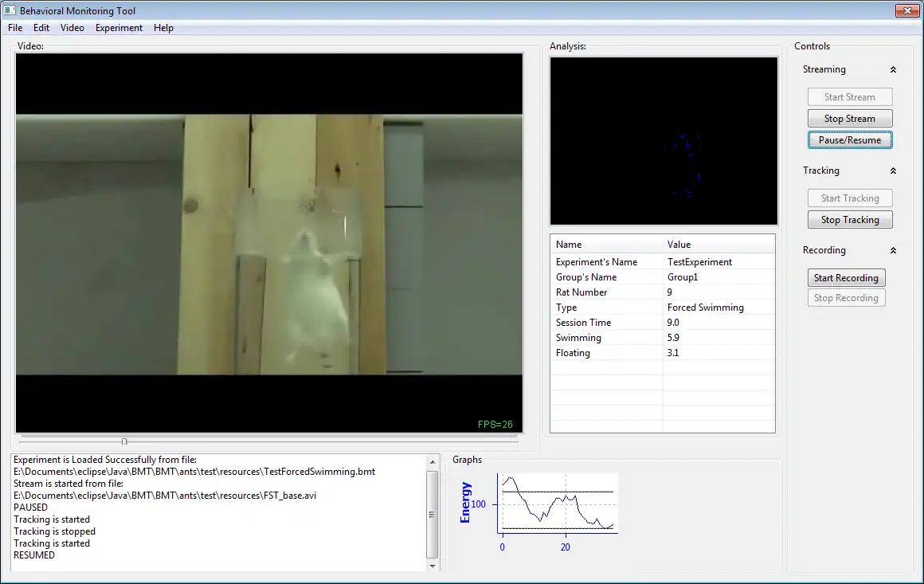Click the TestForcedSwimming.bmt file path line
Screen dimensions: 924x584
[x=194, y=472]
